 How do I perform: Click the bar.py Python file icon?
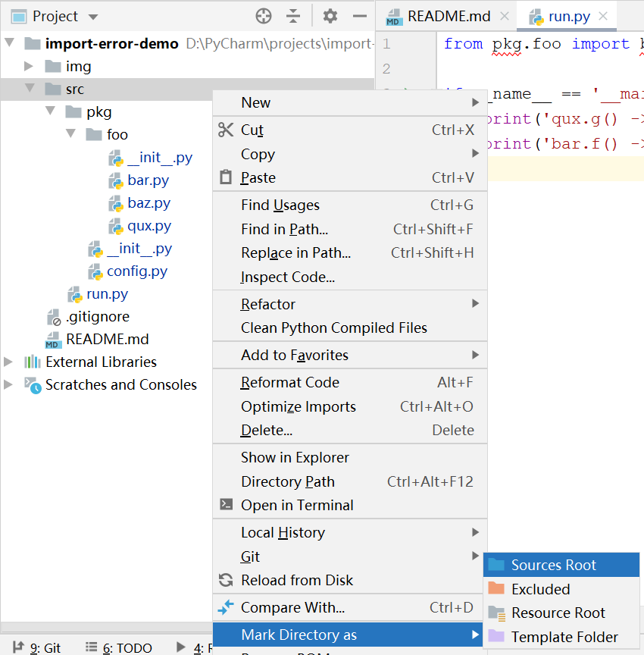click(x=116, y=181)
